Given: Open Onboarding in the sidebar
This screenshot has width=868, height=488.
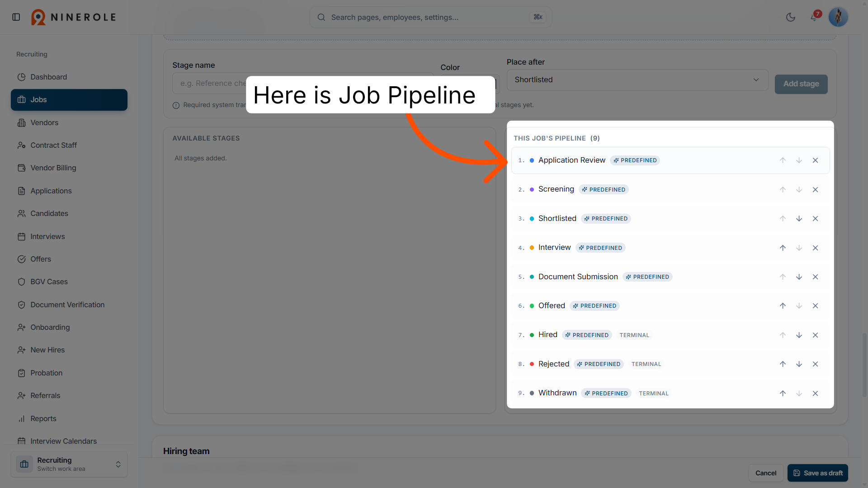Looking at the screenshot, I should tap(69, 327).
